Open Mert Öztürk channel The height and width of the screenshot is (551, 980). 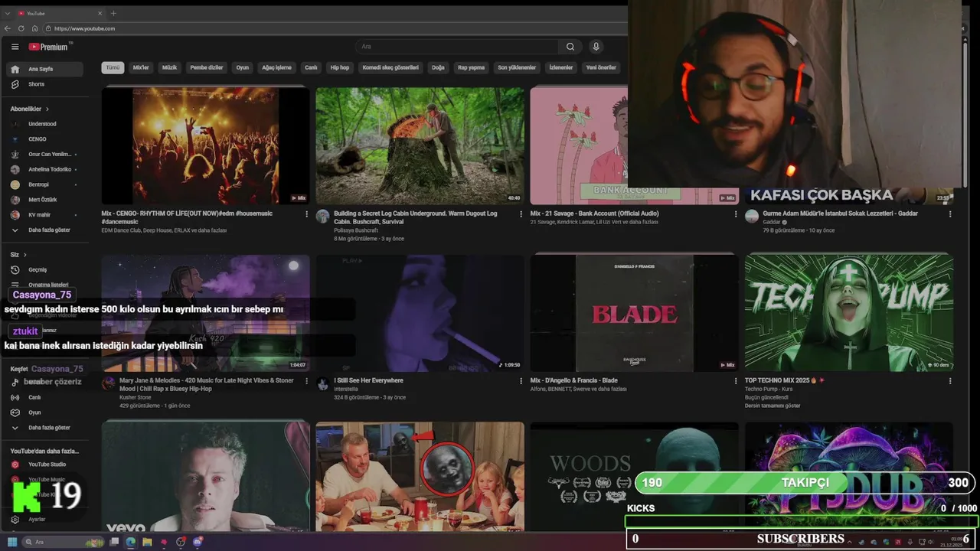tap(44, 200)
